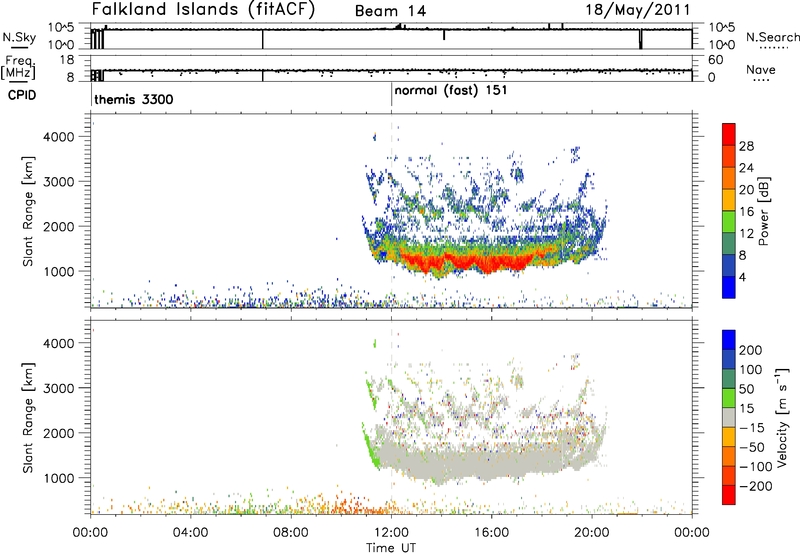Click the '4000' tick on power panel

(59, 137)
